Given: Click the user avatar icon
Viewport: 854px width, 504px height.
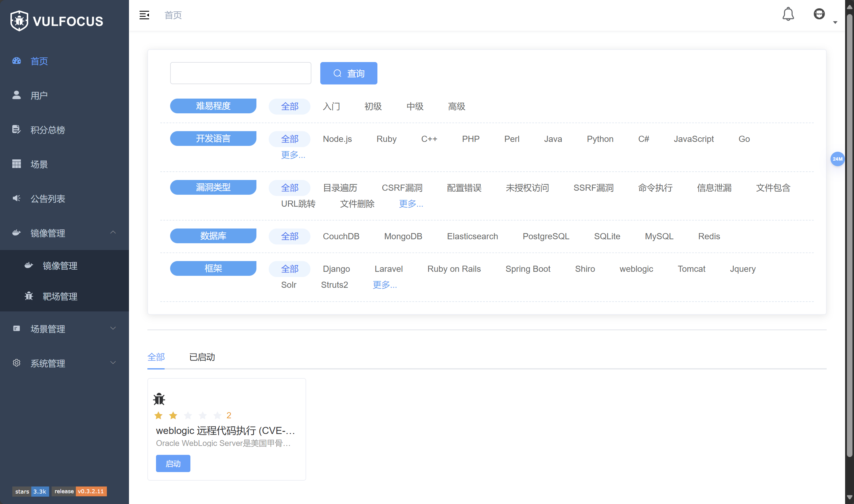Looking at the screenshot, I should coord(819,14).
